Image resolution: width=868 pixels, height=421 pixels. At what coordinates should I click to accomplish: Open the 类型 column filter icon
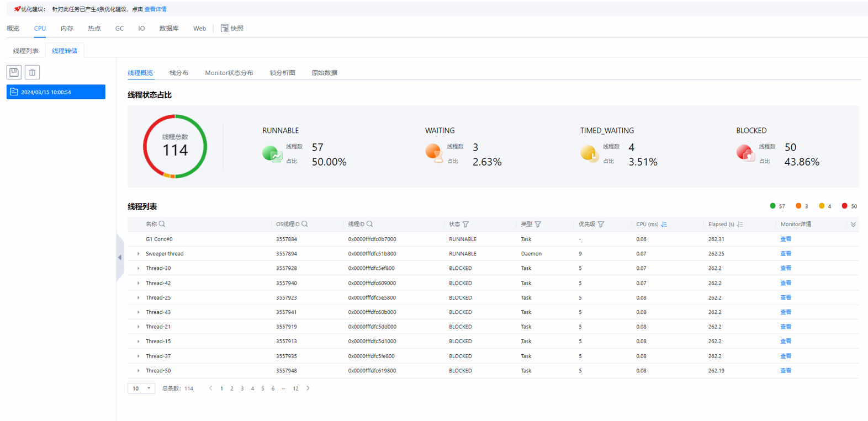click(x=538, y=224)
